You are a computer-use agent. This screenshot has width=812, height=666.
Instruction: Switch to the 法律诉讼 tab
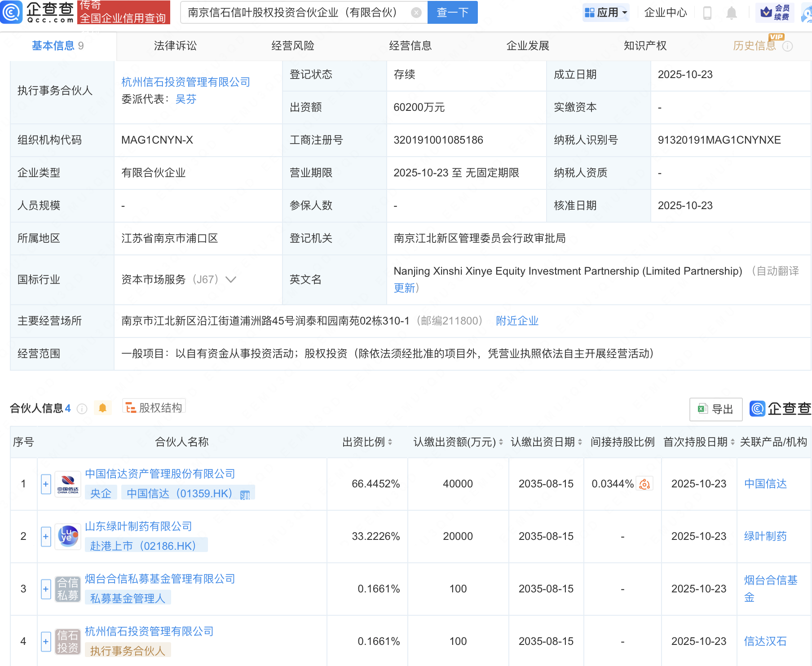tap(175, 46)
